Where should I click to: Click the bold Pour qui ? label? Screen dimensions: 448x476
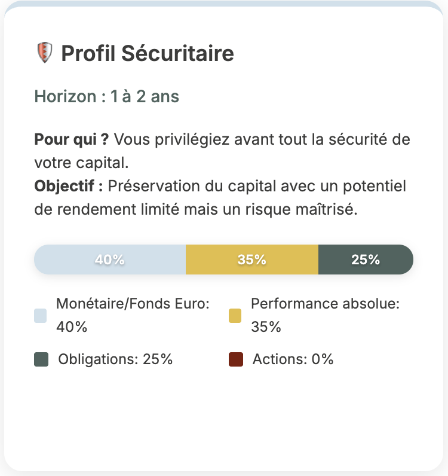tap(72, 140)
